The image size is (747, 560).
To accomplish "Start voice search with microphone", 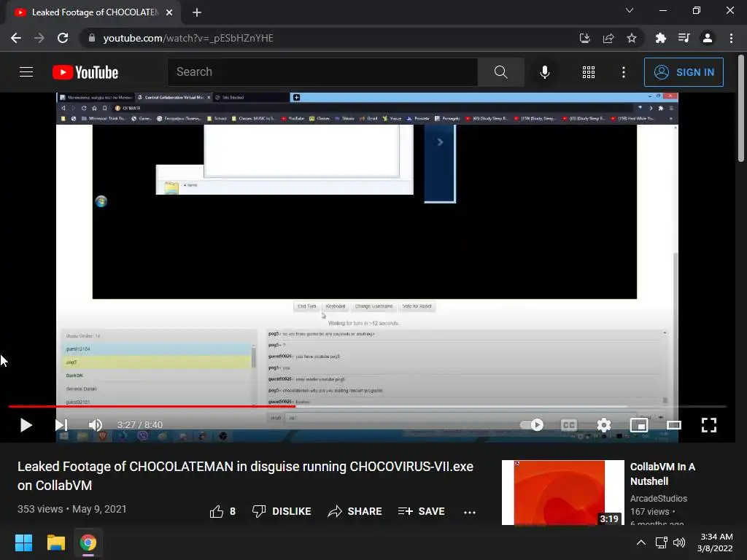I will [544, 72].
